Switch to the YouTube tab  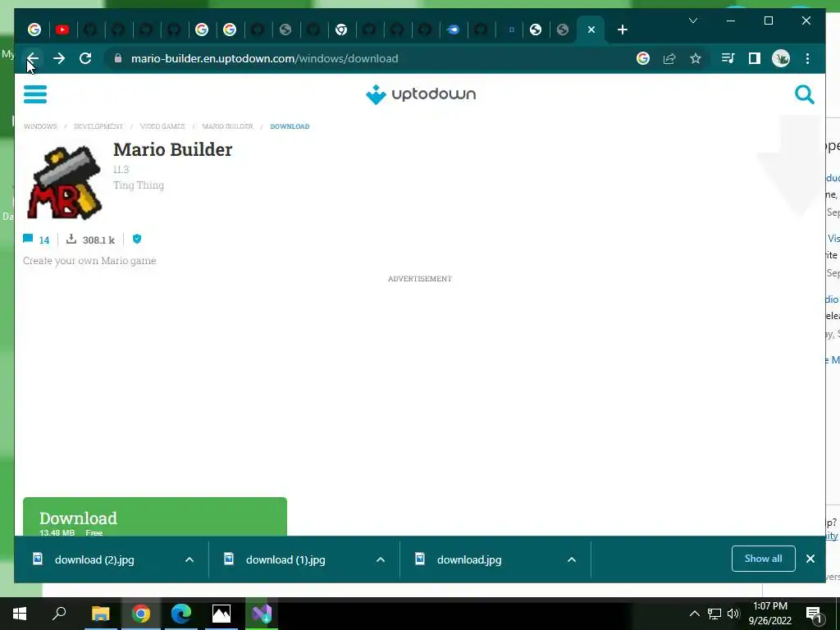pos(62,30)
